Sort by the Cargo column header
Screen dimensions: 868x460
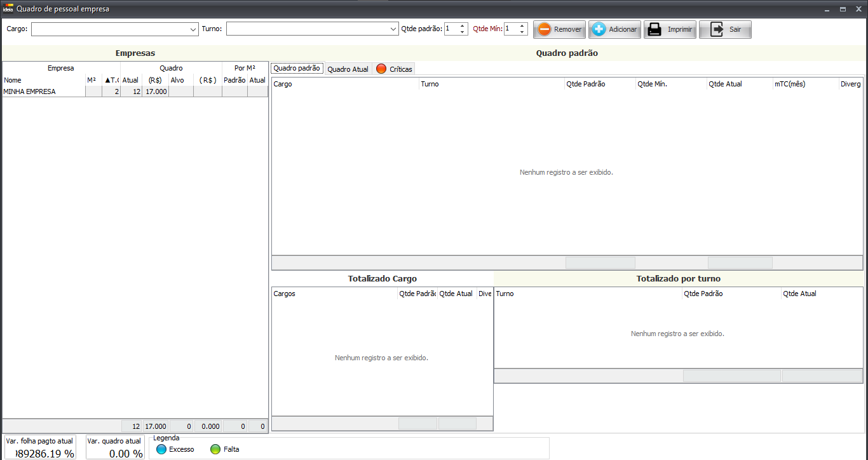[345, 84]
